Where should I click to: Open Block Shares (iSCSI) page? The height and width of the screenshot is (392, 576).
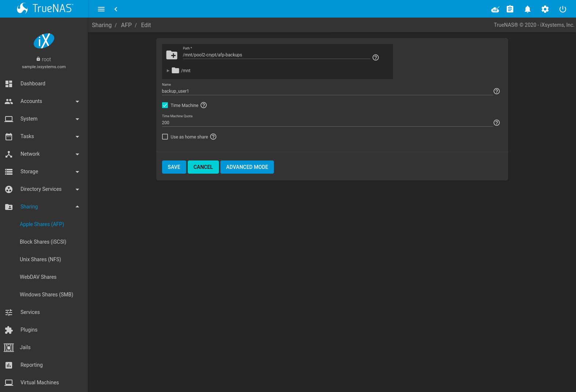point(43,242)
